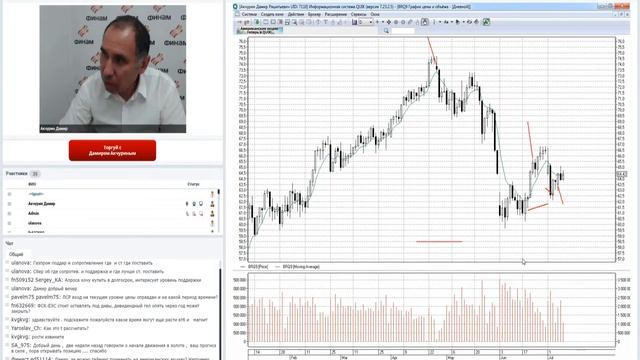Image resolution: width=640 pixels, height=360 pixels.
Task: Open the Брокер menu
Action: click(x=314, y=14)
